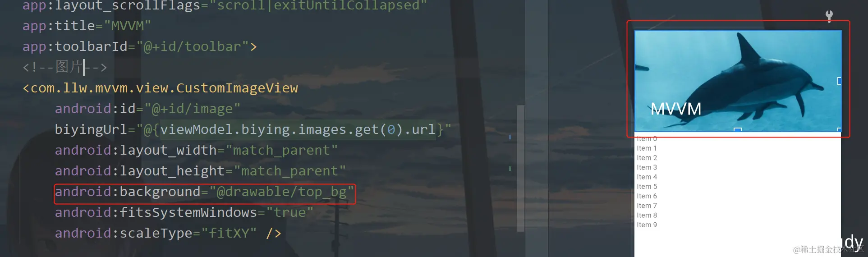The image size is (868, 257).
Task: Select the dolphin image in layout preview
Action: (x=738, y=81)
